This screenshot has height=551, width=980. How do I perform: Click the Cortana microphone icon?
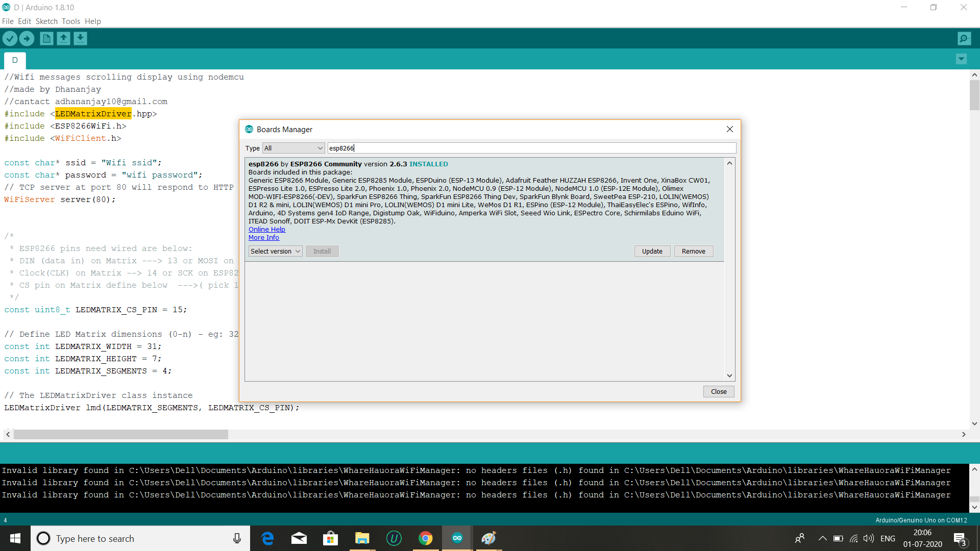pos(237,538)
